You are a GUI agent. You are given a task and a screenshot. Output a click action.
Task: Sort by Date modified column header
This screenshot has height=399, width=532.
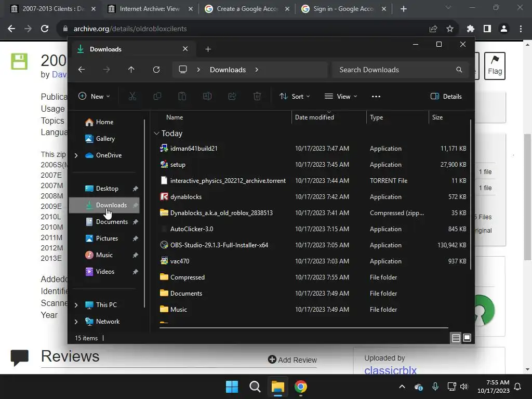(x=314, y=117)
